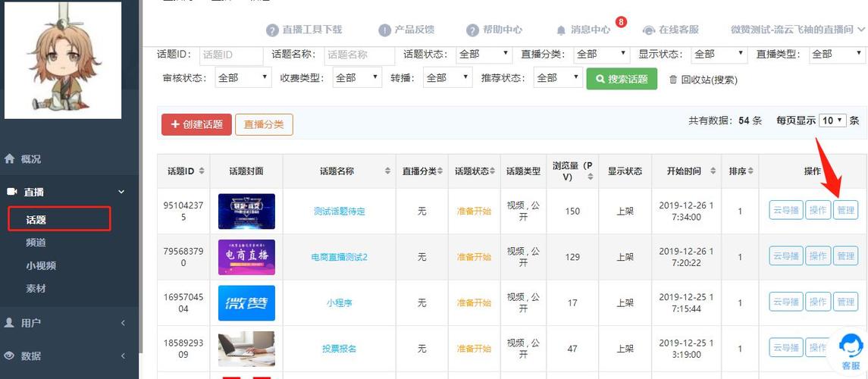Click the eye icon beside 数据
The height and width of the screenshot is (379, 868).
9,356
